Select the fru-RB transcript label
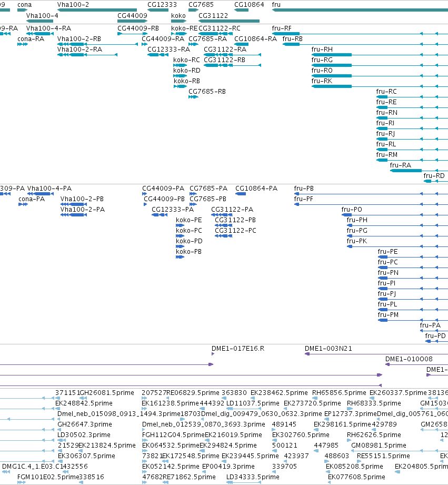This screenshot has height=485, width=448. tap(293, 38)
